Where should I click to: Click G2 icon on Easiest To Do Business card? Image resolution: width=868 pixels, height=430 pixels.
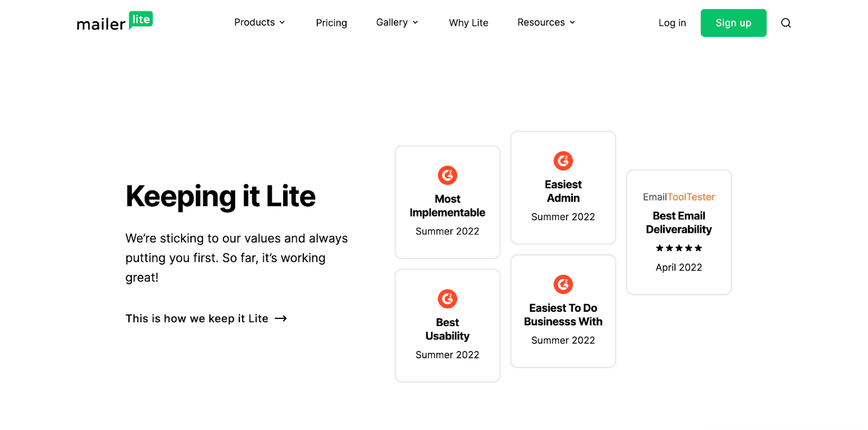tap(563, 284)
